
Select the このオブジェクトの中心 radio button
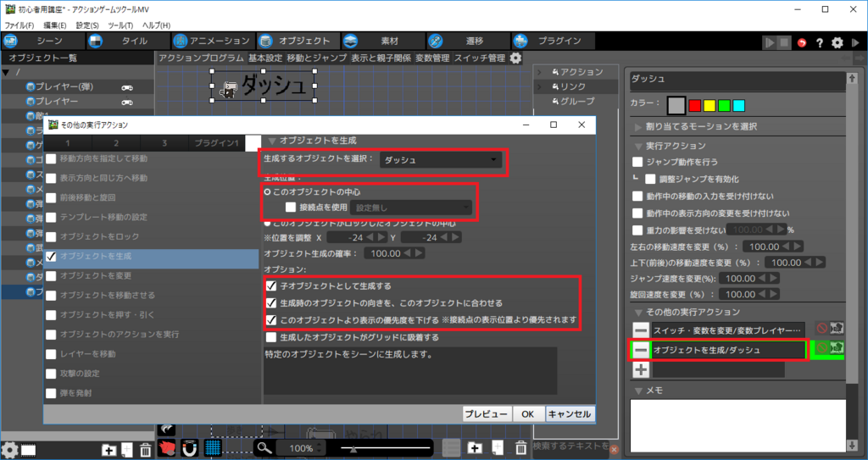(x=268, y=192)
